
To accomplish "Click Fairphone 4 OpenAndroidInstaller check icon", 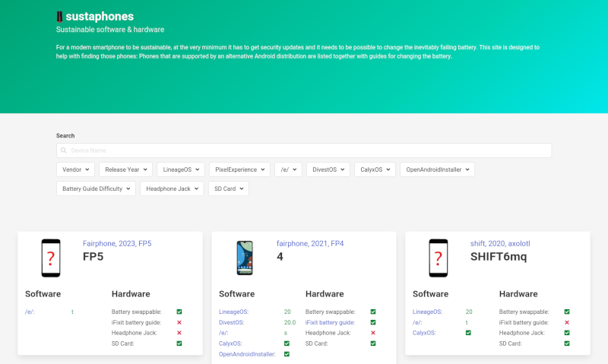I will (x=287, y=354).
